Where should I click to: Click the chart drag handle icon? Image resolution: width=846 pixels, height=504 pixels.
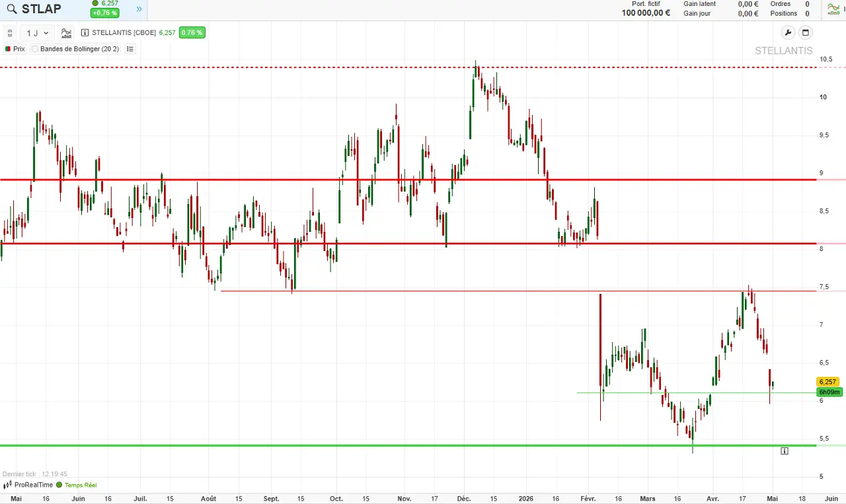[10, 33]
